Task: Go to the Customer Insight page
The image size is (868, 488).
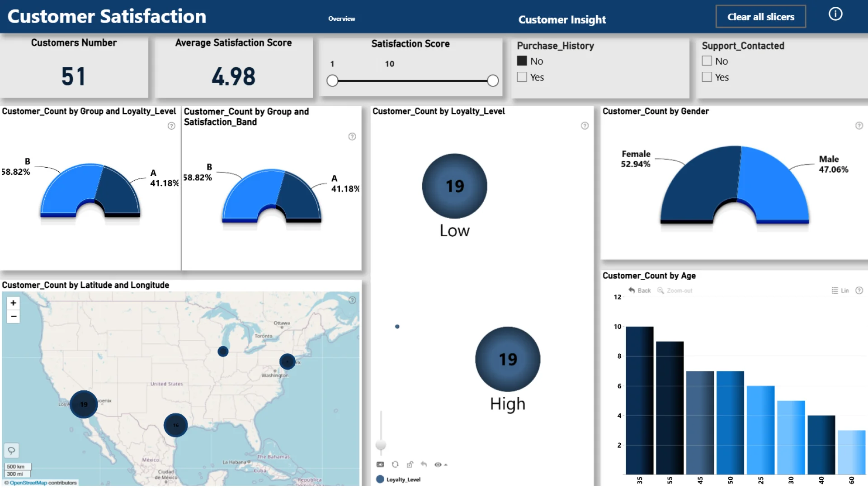Action: click(x=562, y=19)
